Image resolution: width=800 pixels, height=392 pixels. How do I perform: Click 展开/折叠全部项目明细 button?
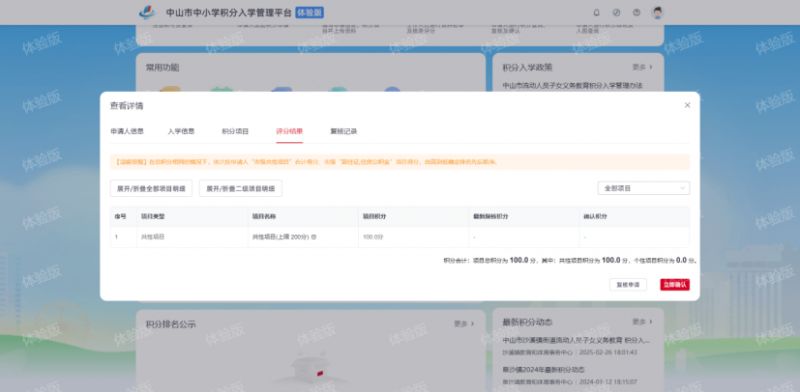coord(151,188)
